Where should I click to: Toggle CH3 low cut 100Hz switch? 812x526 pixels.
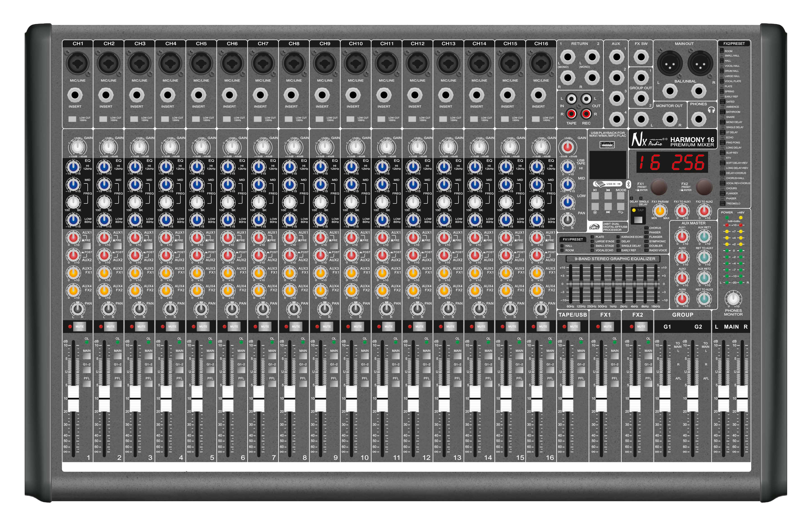click(134, 119)
